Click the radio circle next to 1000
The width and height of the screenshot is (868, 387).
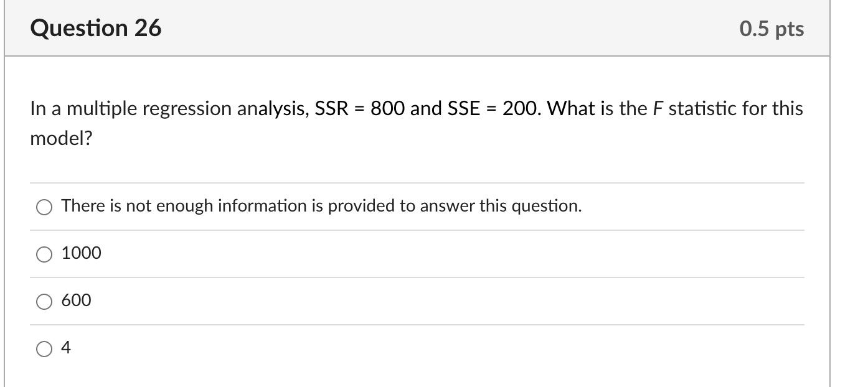(x=43, y=253)
